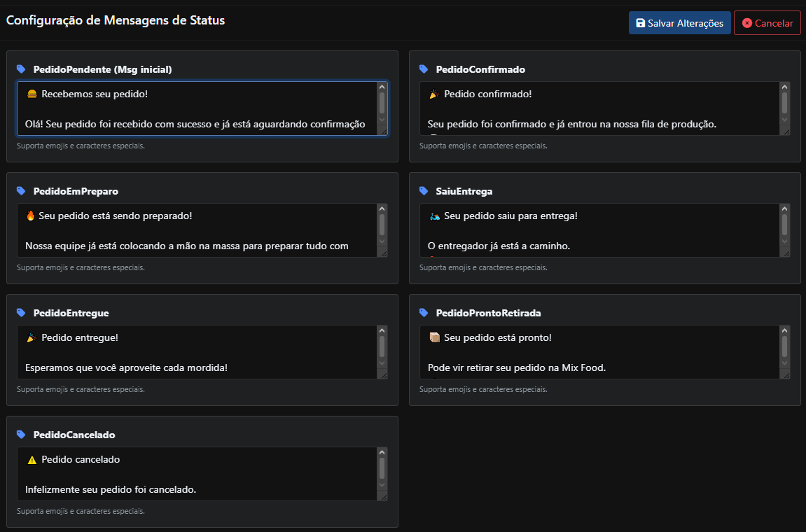
Task: Click scroll-down arrow in PedidoConfirmado textarea
Action: (784, 120)
